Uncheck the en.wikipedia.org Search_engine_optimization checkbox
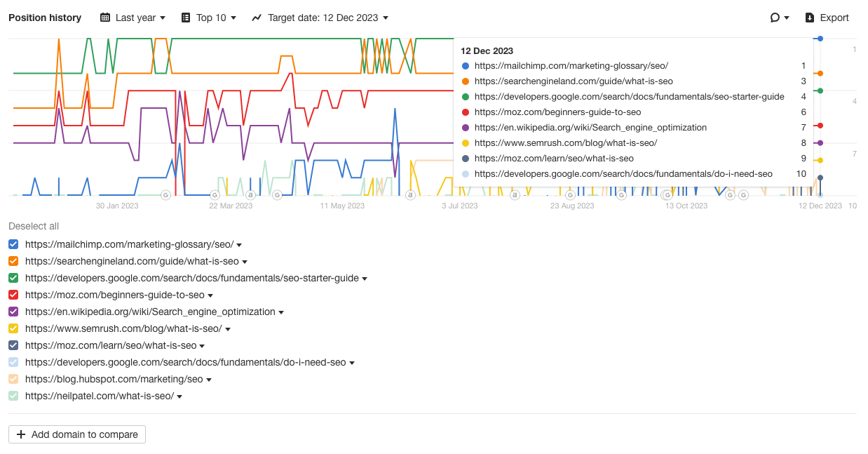 click(13, 312)
